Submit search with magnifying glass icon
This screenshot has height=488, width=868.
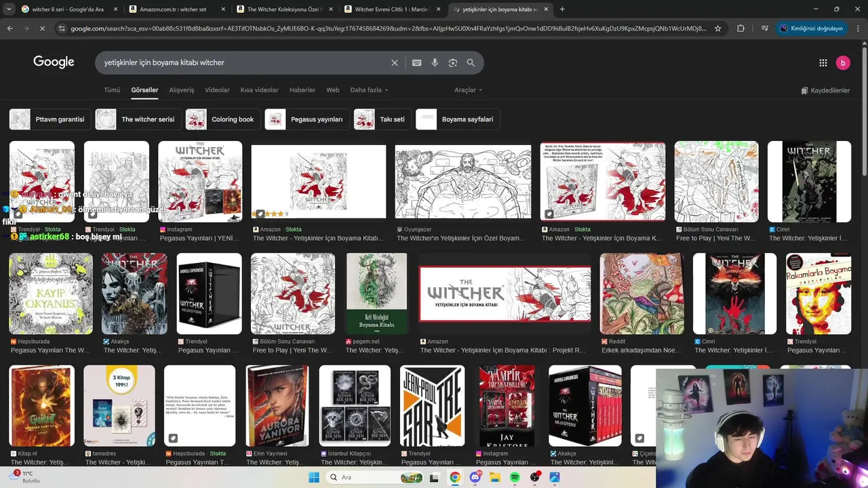pos(471,62)
